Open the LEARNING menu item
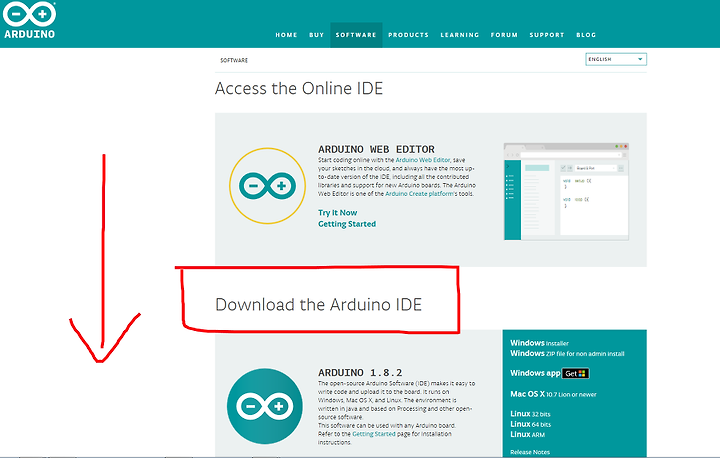The image size is (720, 458). click(460, 35)
